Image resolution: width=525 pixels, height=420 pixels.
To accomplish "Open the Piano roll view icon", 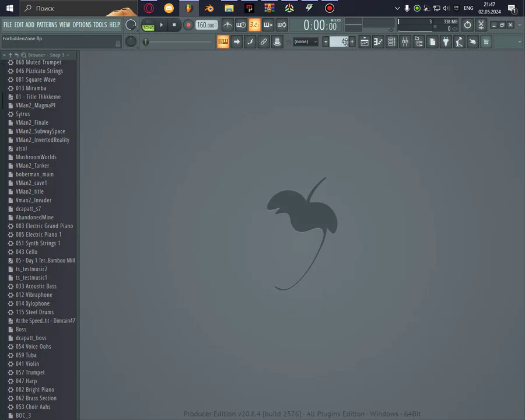I will click(378, 41).
